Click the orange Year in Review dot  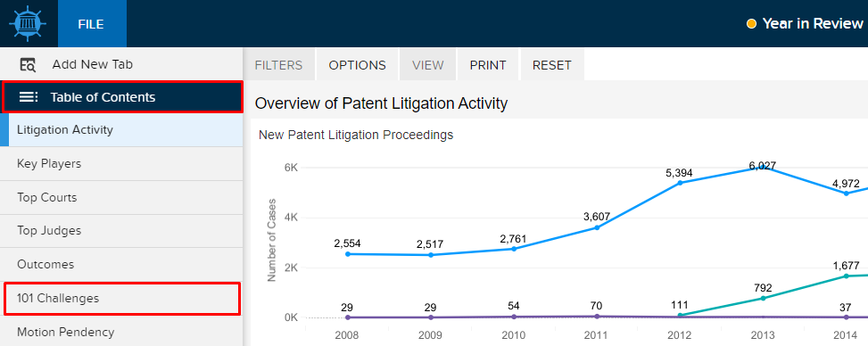(751, 24)
